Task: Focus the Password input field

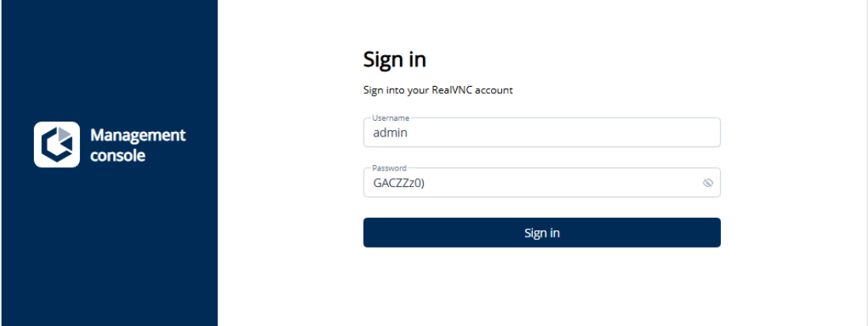Action: tap(530, 182)
